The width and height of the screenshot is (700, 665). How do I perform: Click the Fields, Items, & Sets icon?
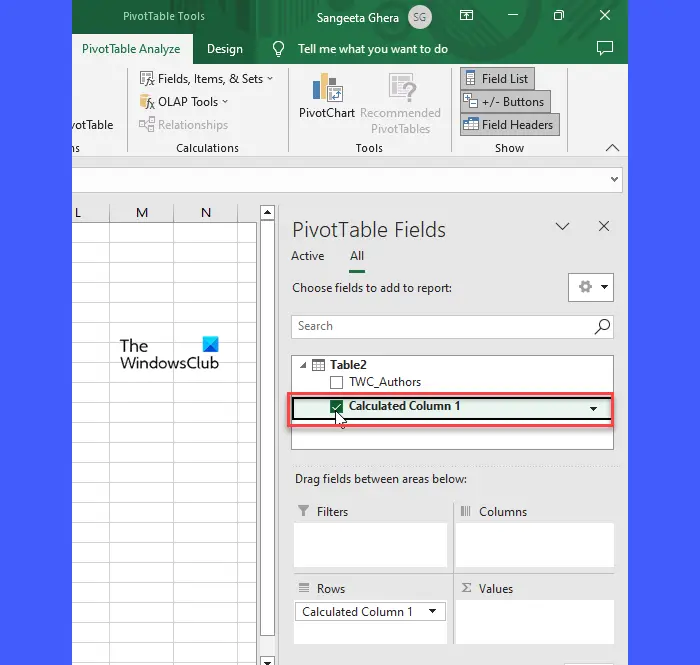147,79
